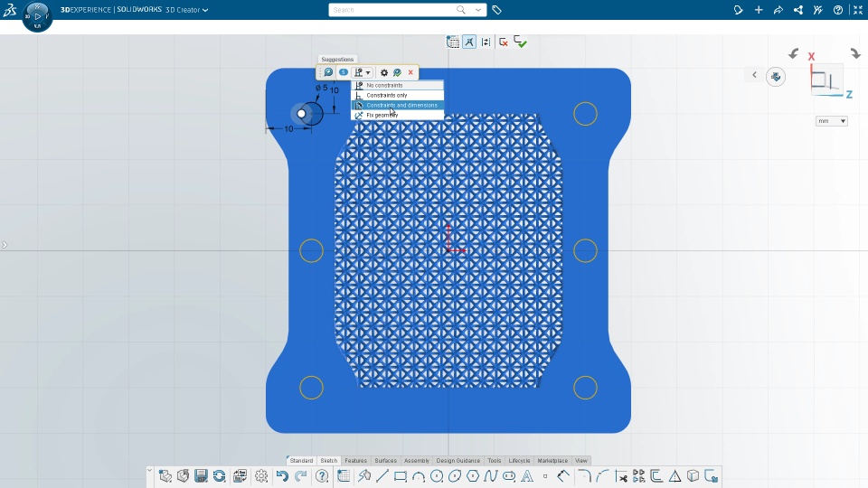Toggle the sketch grid display icon

453,42
